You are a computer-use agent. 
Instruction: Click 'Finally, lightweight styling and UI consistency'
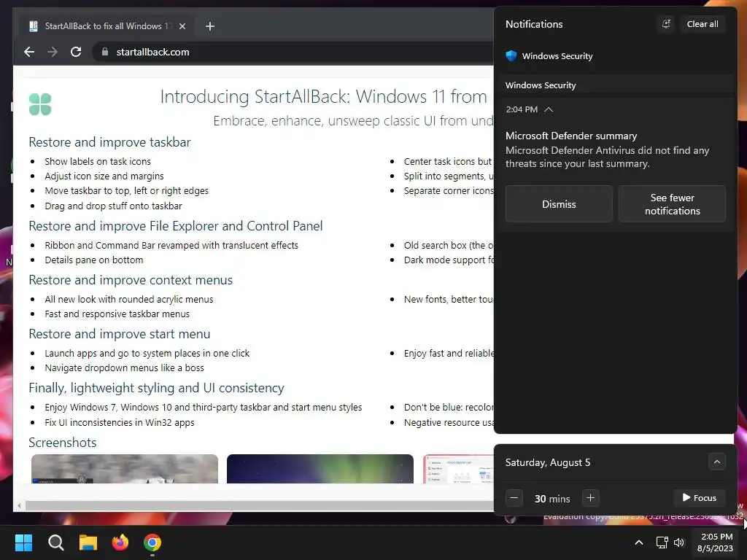[x=156, y=388]
